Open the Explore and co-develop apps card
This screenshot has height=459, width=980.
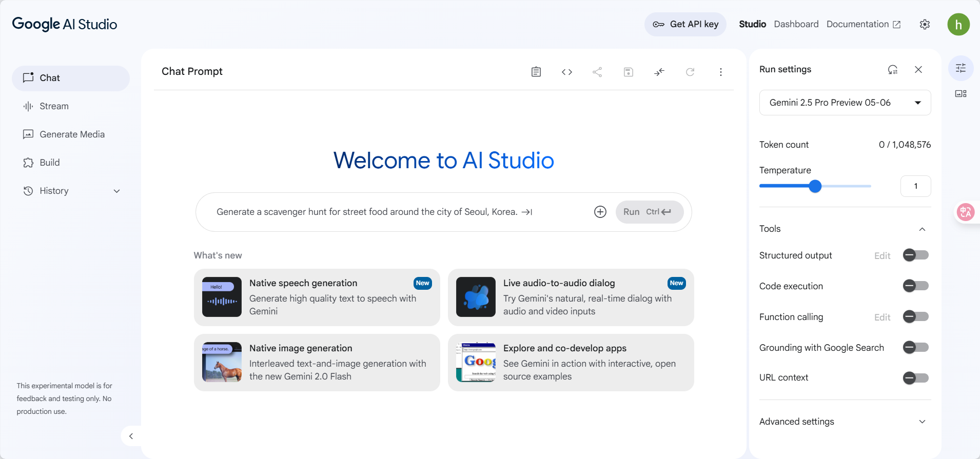(x=571, y=363)
